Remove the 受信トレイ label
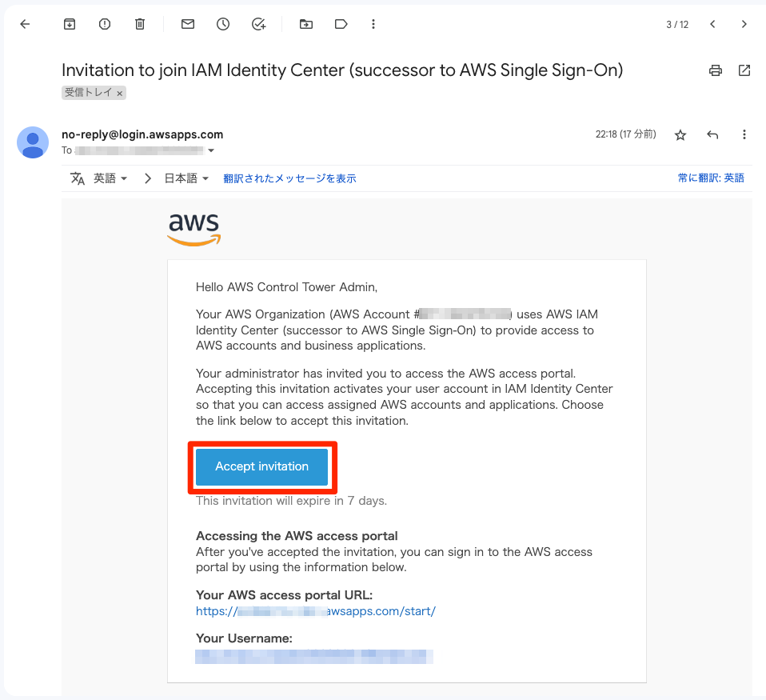The width and height of the screenshot is (766, 700). [119, 94]
